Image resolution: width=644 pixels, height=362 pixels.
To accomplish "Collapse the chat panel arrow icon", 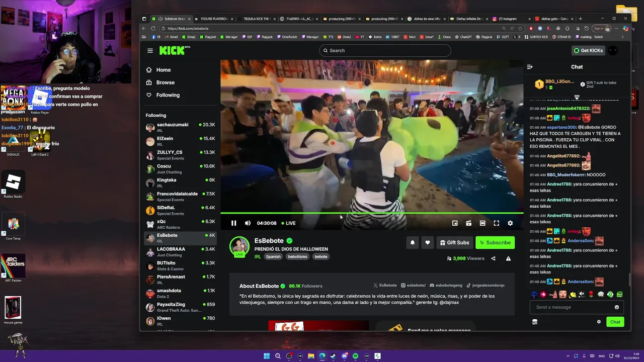I will 530,67.
